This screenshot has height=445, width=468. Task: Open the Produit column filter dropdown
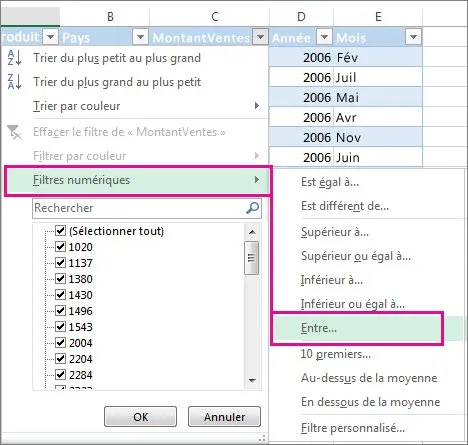tap(51, 37)
